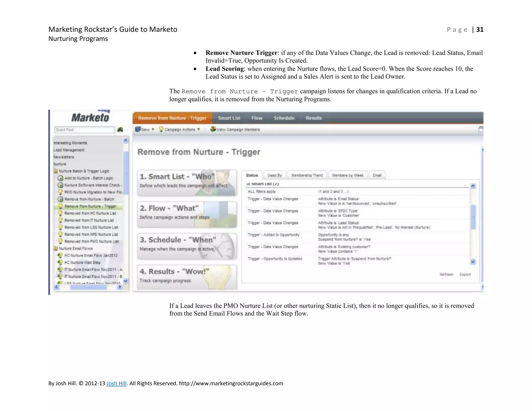The height and width of the screenshot is (411, 532).
Task: Click the View Campaign Members icon
Action: pyautogui.click(x=213, y=129)
